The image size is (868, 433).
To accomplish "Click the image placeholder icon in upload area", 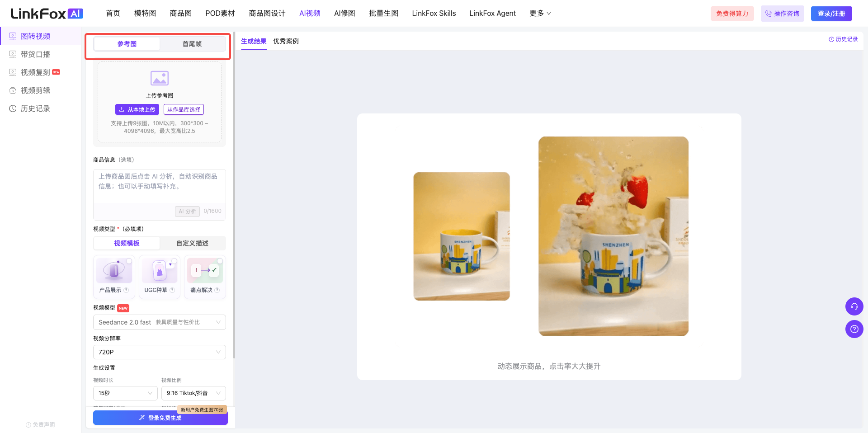I will click(x=160, y=78).
